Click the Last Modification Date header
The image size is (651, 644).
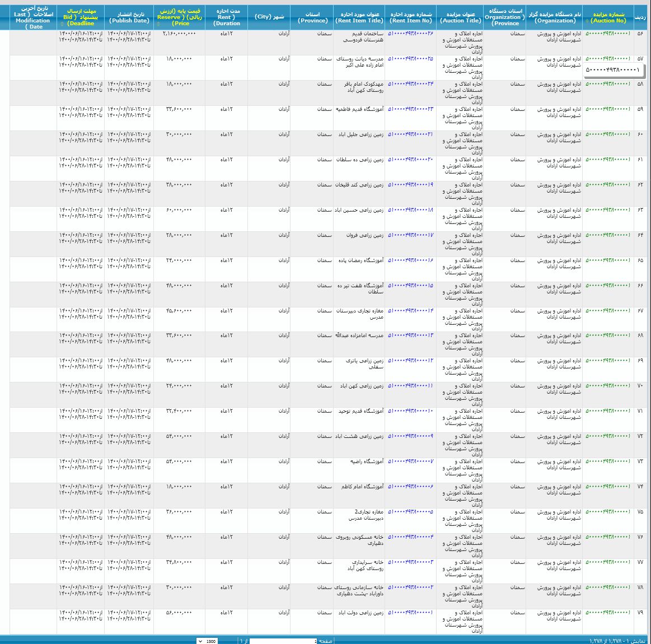pyautogui.click(x=33, y=17)
